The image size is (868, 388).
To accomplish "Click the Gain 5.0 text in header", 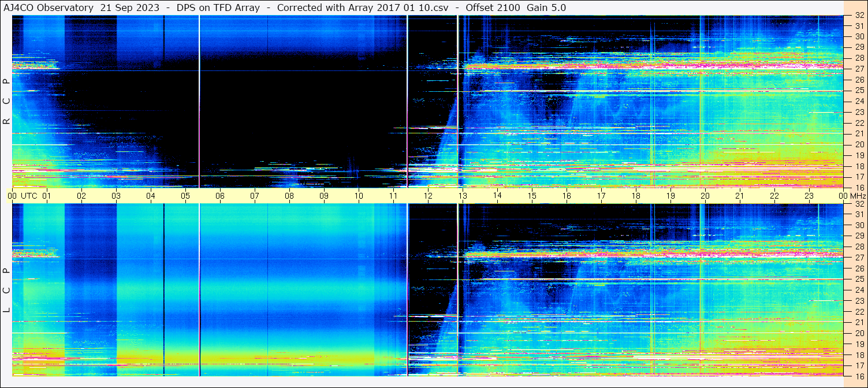I will point(546,8).
